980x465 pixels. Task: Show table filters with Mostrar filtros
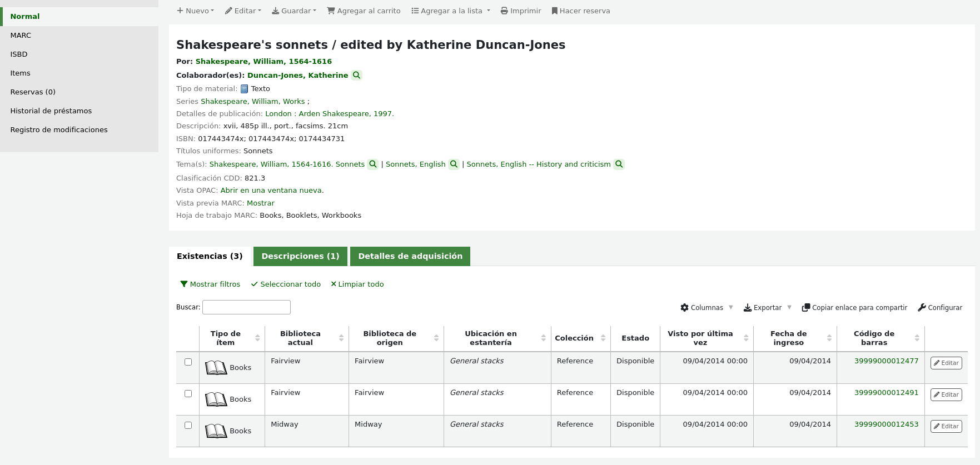click(x=210, y=284)
